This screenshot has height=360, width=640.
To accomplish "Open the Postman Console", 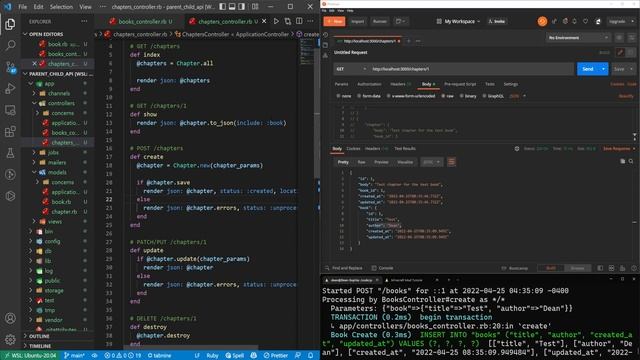I will coord(382,268).
